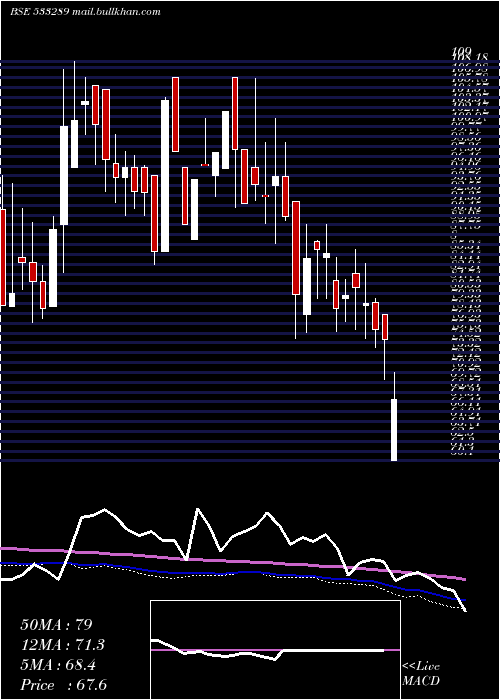Select the "5MA : 68.4" value label
The image size is (500, 700).
[x=58, y=665]
